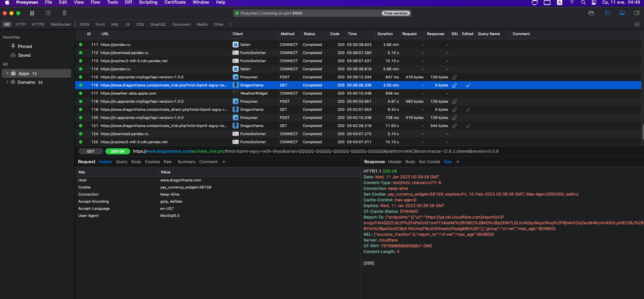Click Safari icon in row 111
This screenshot has height=299, width=644.
[236, 45]
